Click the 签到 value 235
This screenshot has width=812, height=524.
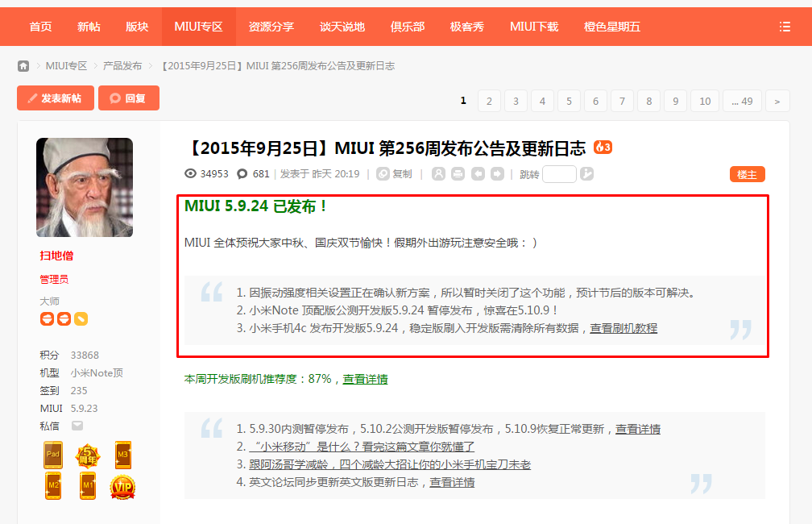(79, 390)
